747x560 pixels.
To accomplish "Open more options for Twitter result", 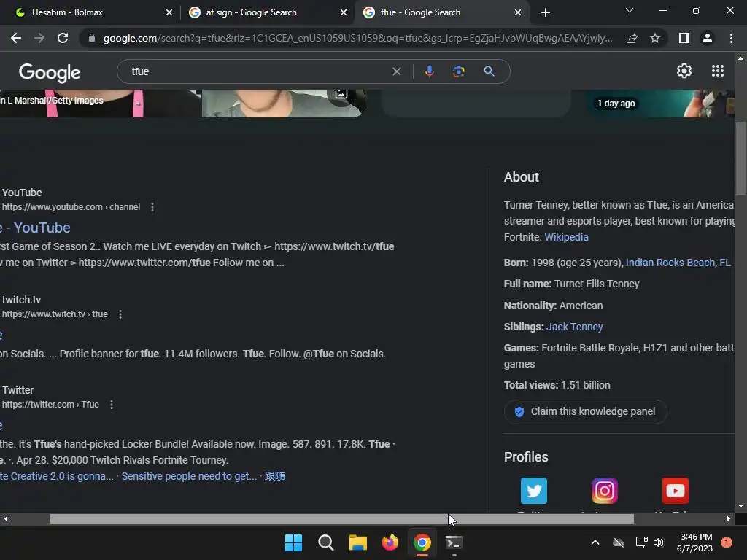I will 112,405.
